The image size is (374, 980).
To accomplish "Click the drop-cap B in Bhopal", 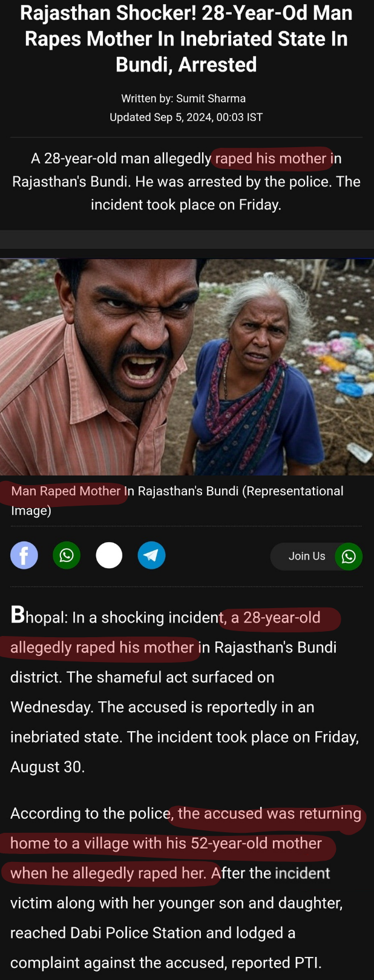I will [18, 615].
